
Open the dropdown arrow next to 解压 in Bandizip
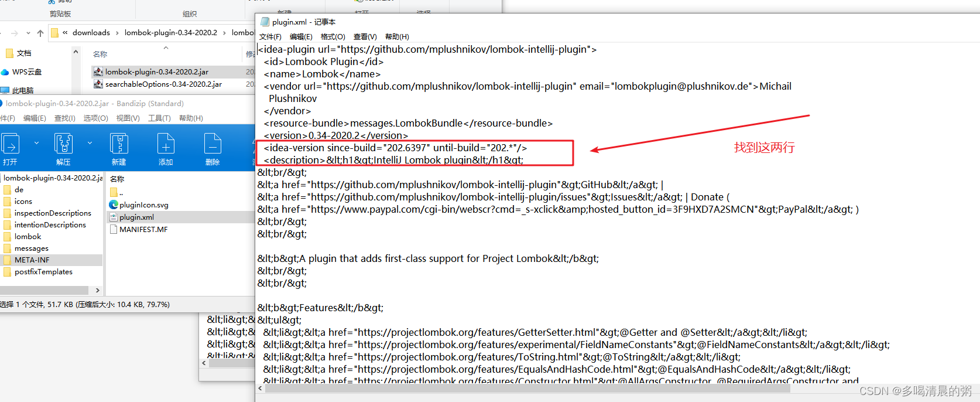pos(90,143)
